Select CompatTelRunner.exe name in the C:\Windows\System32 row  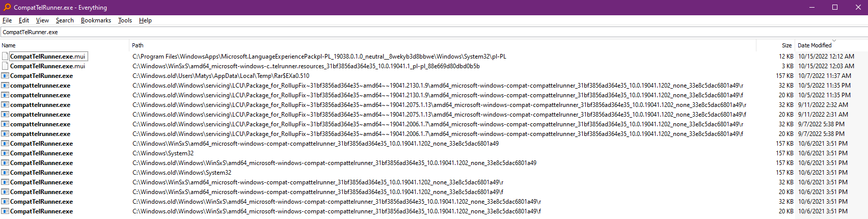[41, 153]
